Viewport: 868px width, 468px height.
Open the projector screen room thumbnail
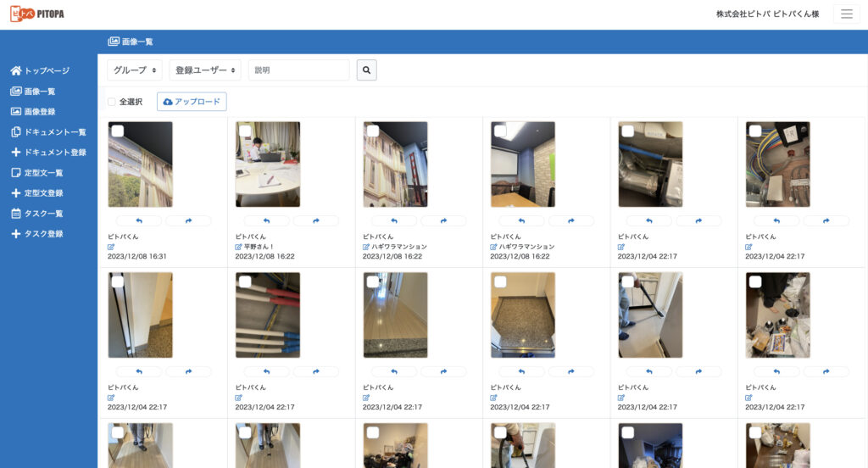click(522, 164)
